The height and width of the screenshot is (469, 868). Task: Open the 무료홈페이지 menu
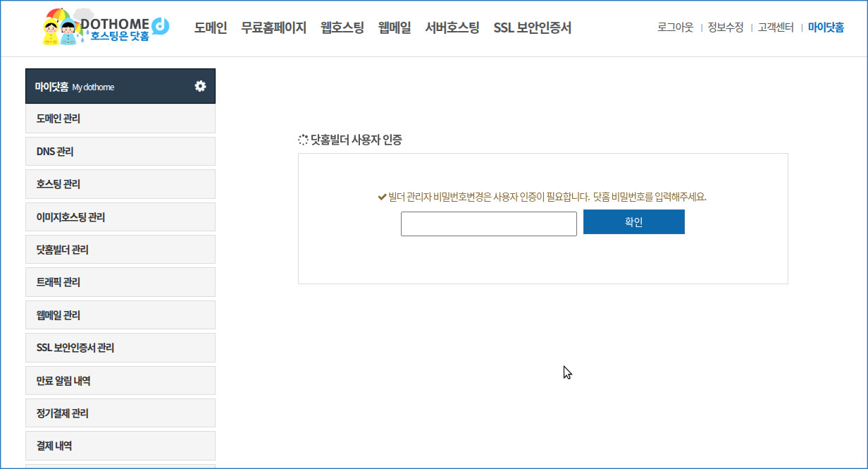(273, 28)
